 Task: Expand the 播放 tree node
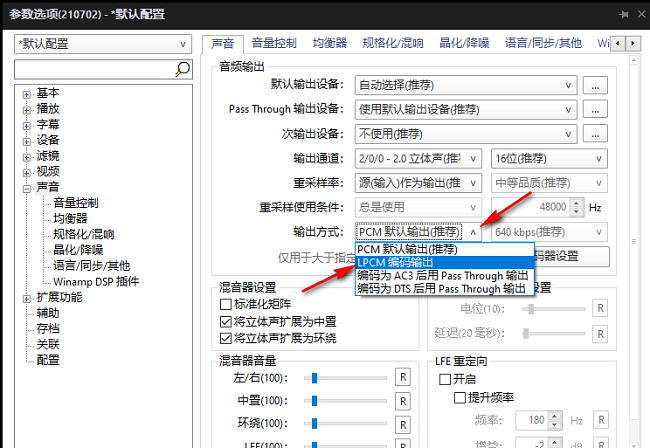point(27,110)
